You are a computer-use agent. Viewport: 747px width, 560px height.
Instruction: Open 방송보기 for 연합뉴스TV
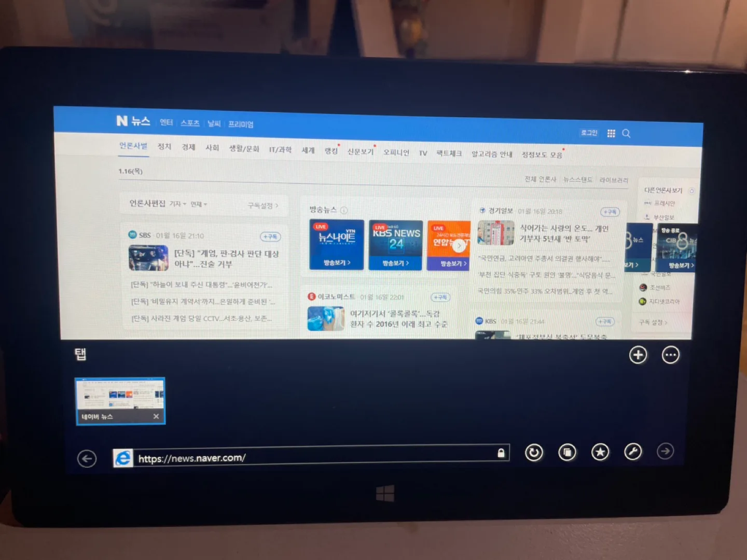pyautogui.click(x=453, y=264)
